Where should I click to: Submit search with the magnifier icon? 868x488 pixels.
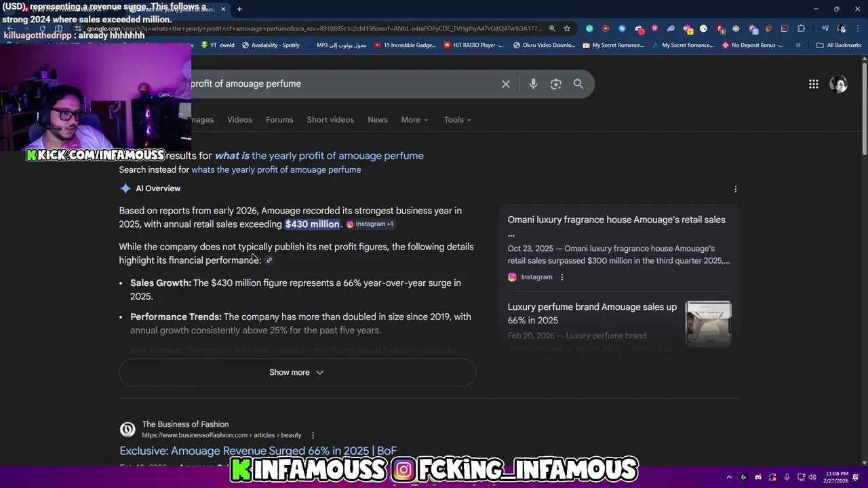(578, 84)
